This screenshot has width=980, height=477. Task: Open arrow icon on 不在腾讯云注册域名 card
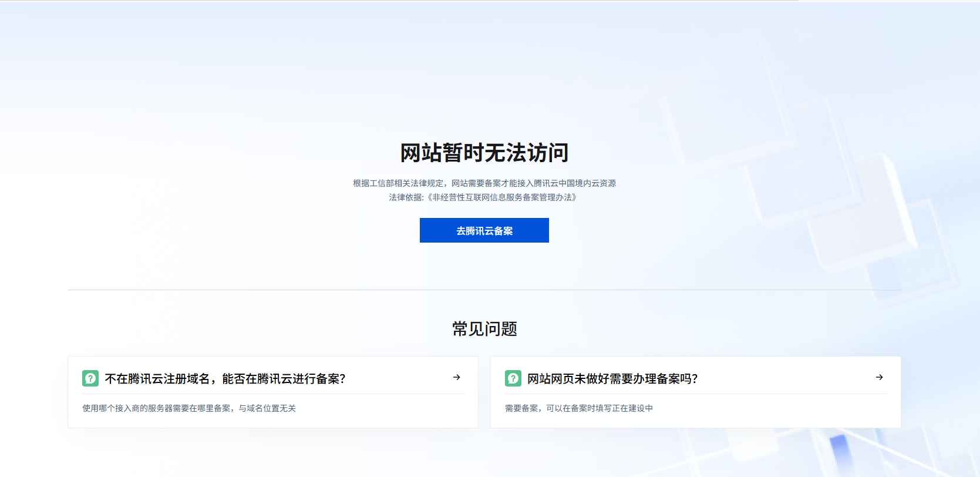click(456, 377)
